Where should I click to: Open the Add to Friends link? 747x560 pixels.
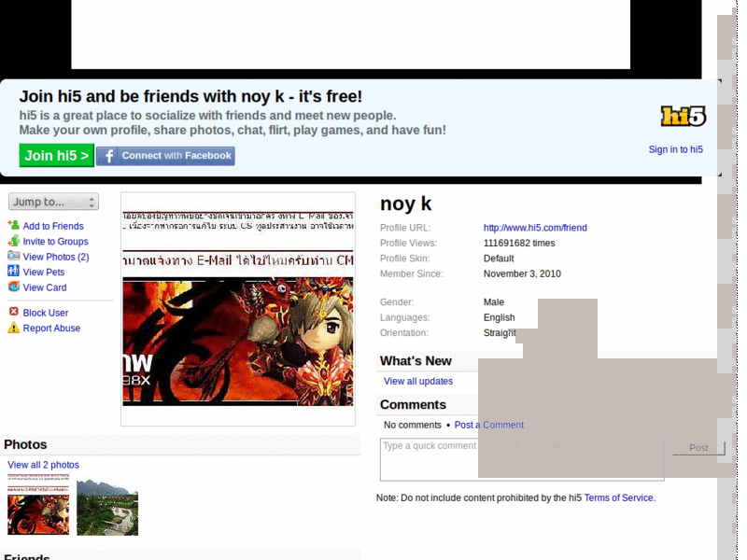53,226
